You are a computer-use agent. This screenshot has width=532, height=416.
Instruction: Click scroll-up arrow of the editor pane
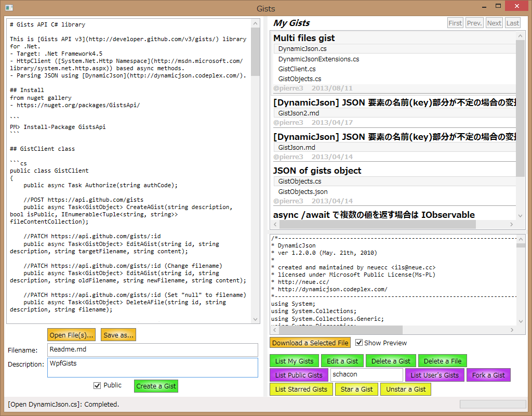256,23
